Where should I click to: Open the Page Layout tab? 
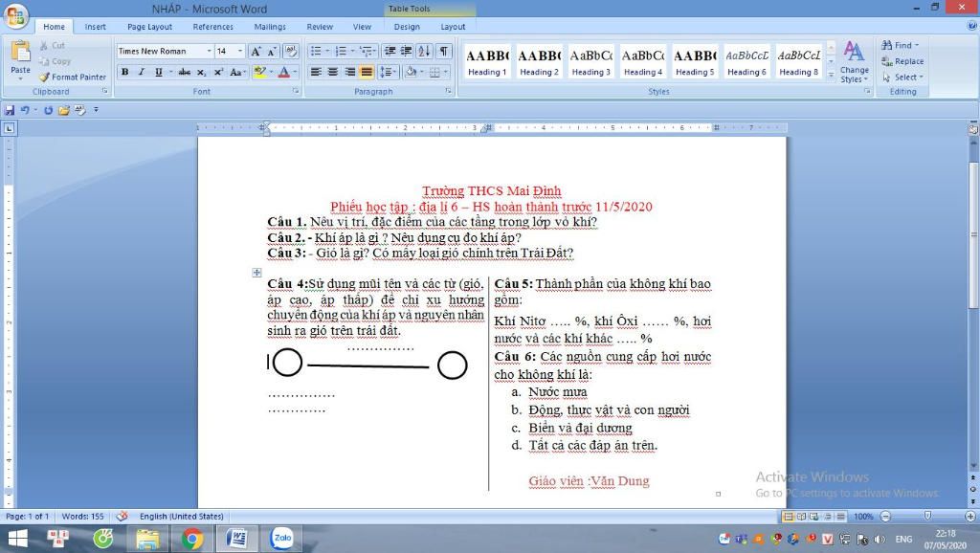pos(149,27)
